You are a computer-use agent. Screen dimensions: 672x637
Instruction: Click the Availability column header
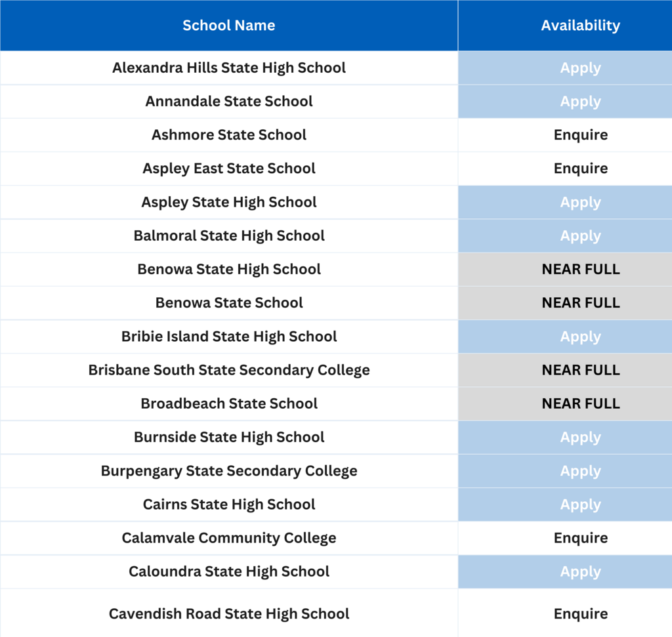point(580,26)
